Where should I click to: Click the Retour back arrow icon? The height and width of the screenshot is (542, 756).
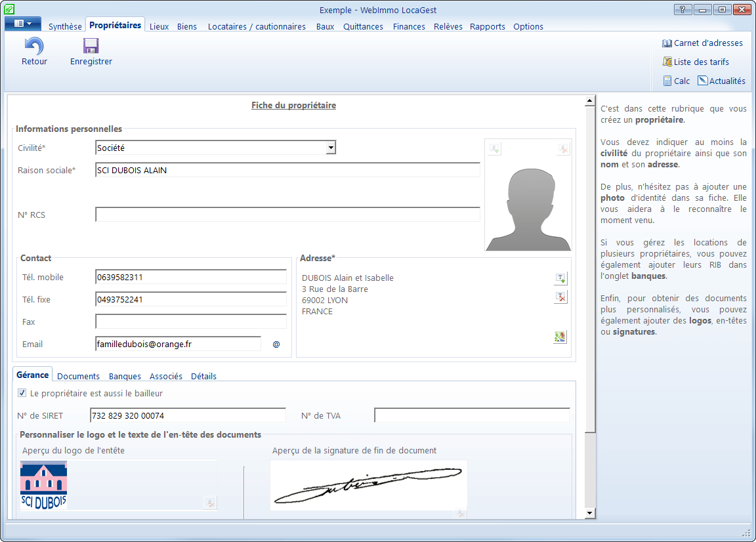point(34,46)
